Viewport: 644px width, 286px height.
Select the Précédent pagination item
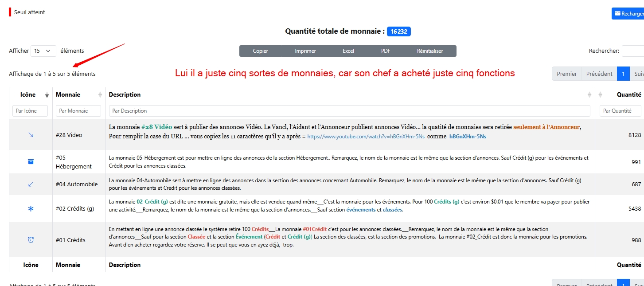[x=599, y=74]
